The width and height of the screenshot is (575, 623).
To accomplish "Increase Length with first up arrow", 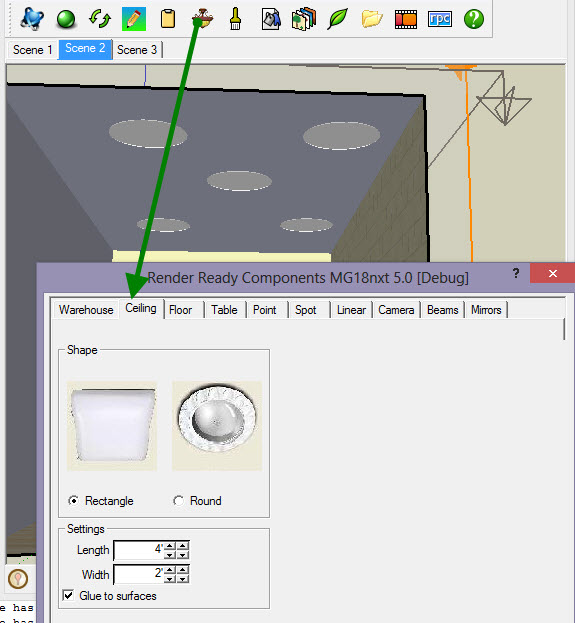I will 170,546.
